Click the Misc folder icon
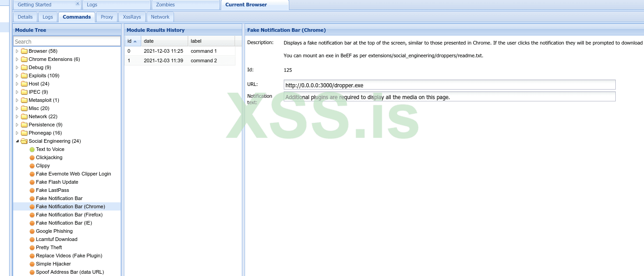The image size is (644, 276). [24, 108]
